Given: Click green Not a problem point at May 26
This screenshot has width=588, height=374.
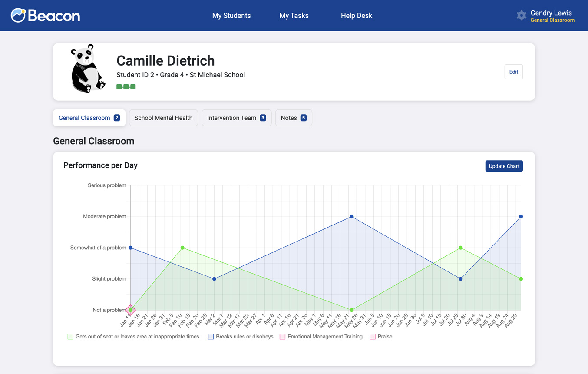Looking at the screenshot, I should (x=352, y=310).
